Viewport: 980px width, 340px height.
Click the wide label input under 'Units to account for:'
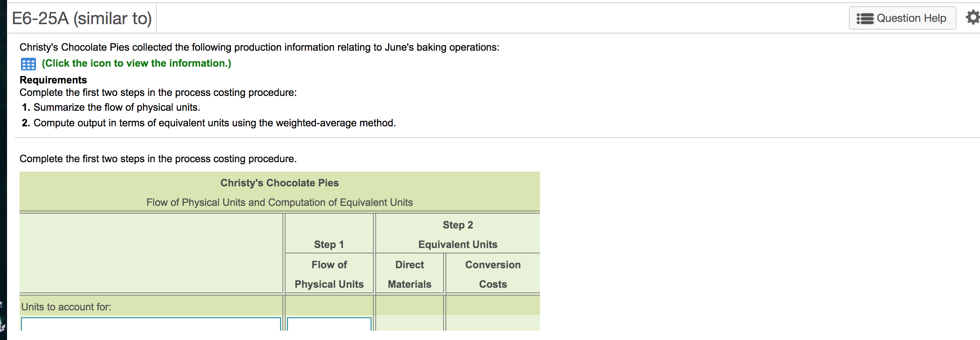tap(151, 324)
